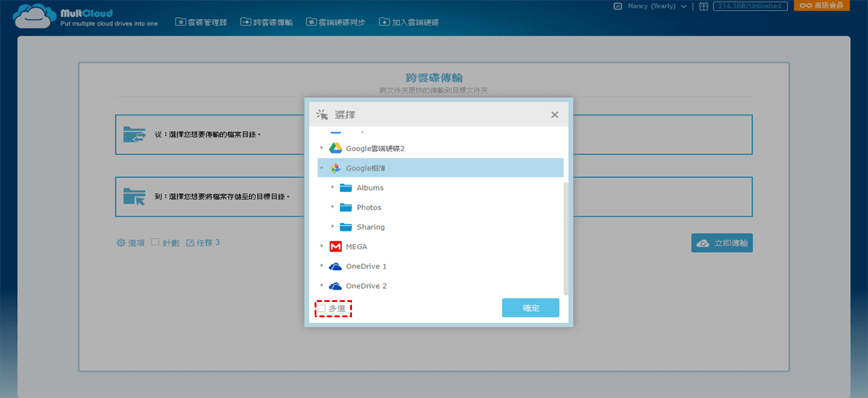868x398 pixels.
Task: Click the 214.3MB/Unlimited traffic indicator
Action: click(750, 6)
